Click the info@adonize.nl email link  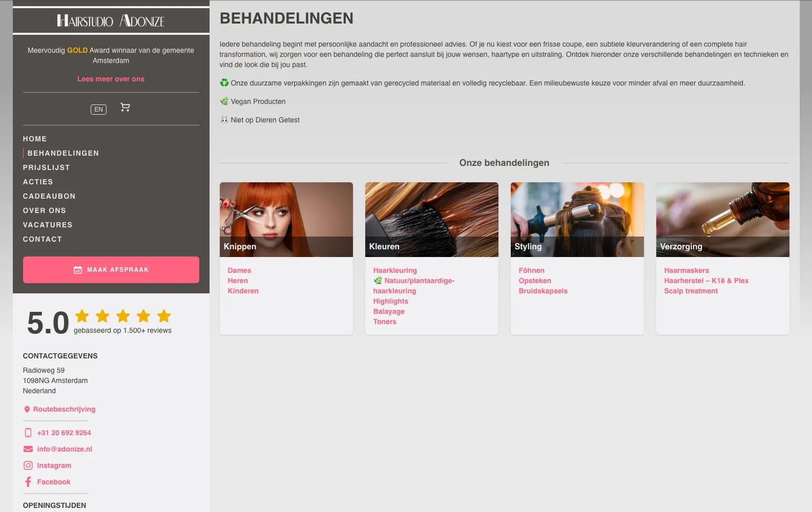click(x=65, y=449)
